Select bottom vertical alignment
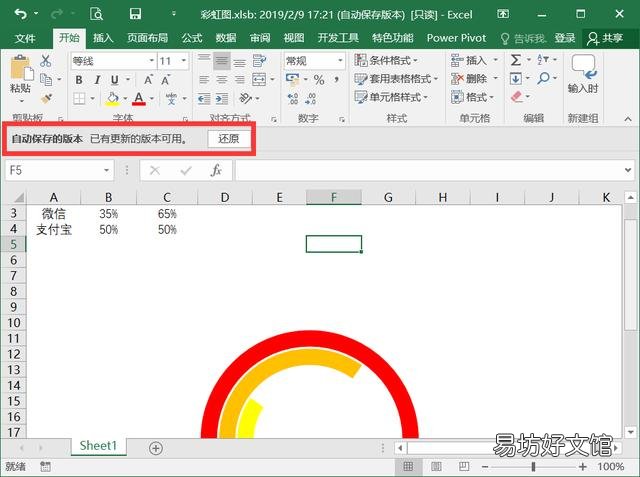The height and width of the screenshot is (477, 640). 240,61
